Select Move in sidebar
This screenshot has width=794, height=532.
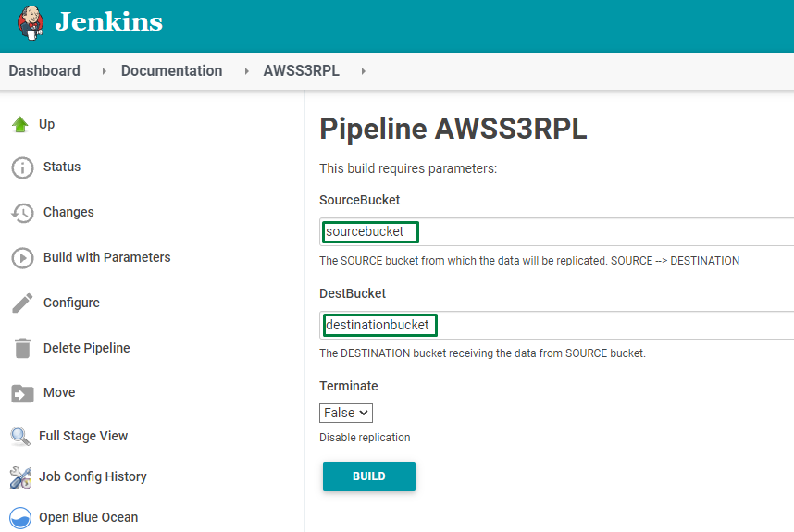click(59, 392)
